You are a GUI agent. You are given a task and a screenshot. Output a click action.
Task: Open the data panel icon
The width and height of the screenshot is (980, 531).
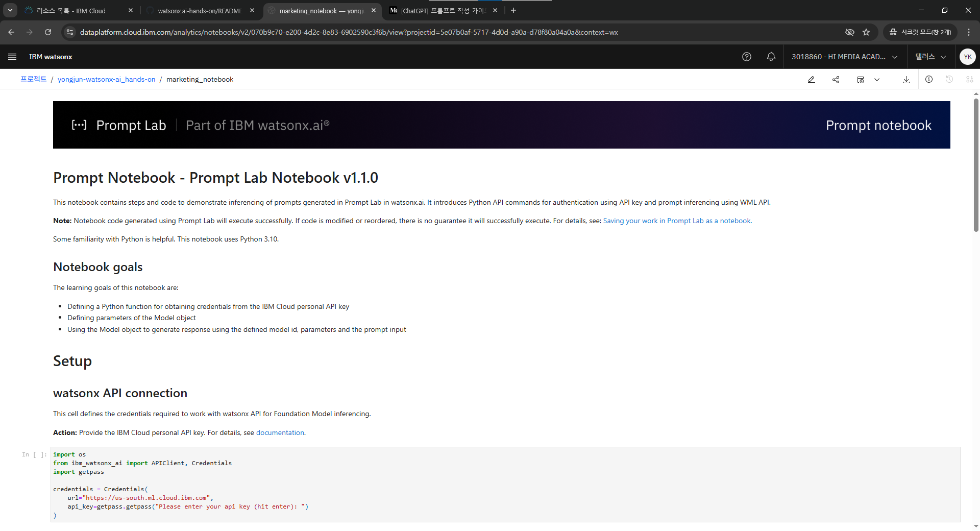pos(970,79)
